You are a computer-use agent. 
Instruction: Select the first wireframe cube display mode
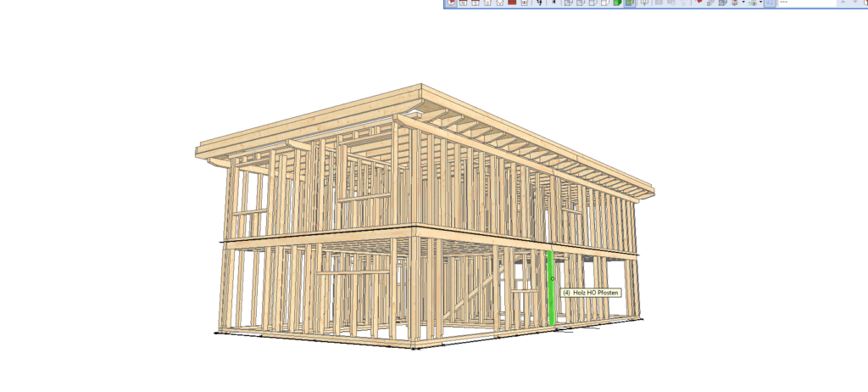click(568, 3)
